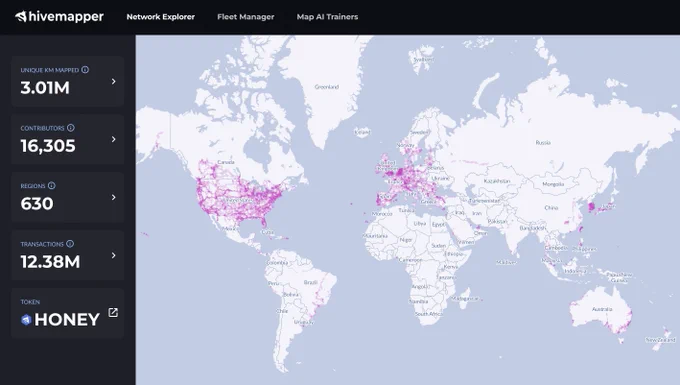Show info for Unique KM Mapped
Viewport: 680px width, 385px height.
[x=85, y=69]
